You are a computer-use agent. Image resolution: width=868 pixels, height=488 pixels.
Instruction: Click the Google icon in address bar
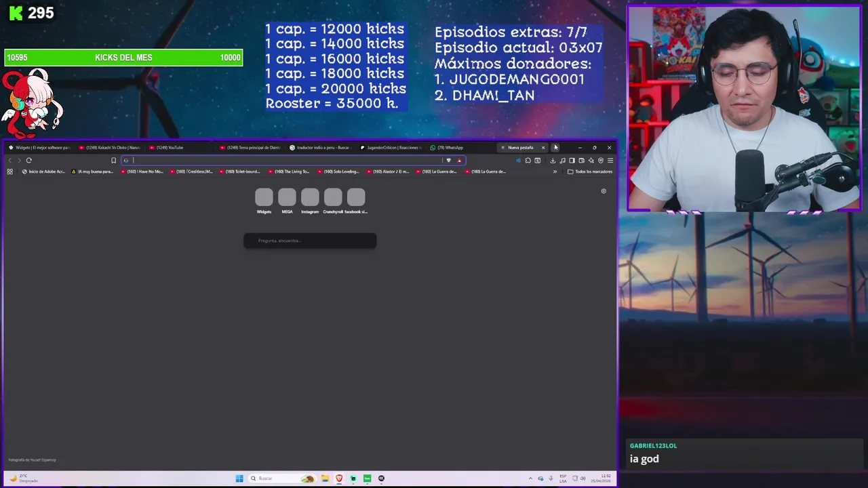tap(126, 161)
